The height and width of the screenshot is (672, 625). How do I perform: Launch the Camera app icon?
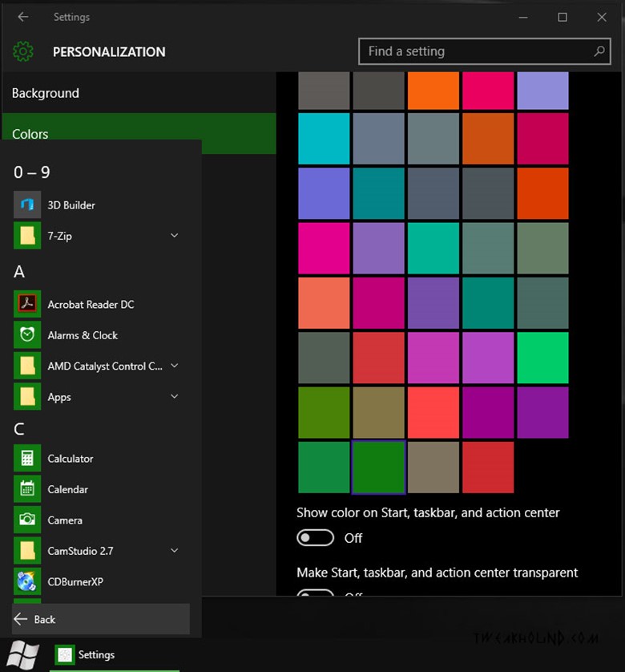point(27,520)
